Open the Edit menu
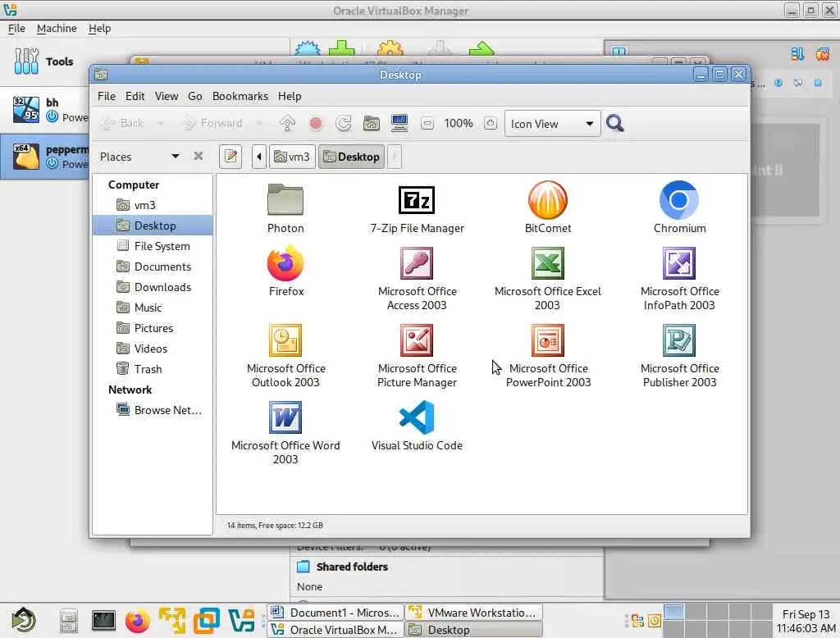Image resolution: width=840 pixels, height=638 pixels. pyautogui.click(x=135, y=97)
